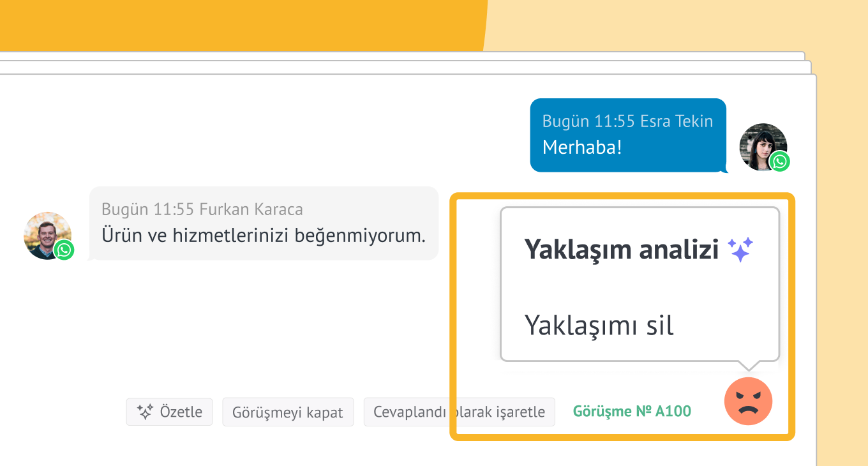Click WhatsApp badge on Furkan Karaca's avatar

point(64,250)
